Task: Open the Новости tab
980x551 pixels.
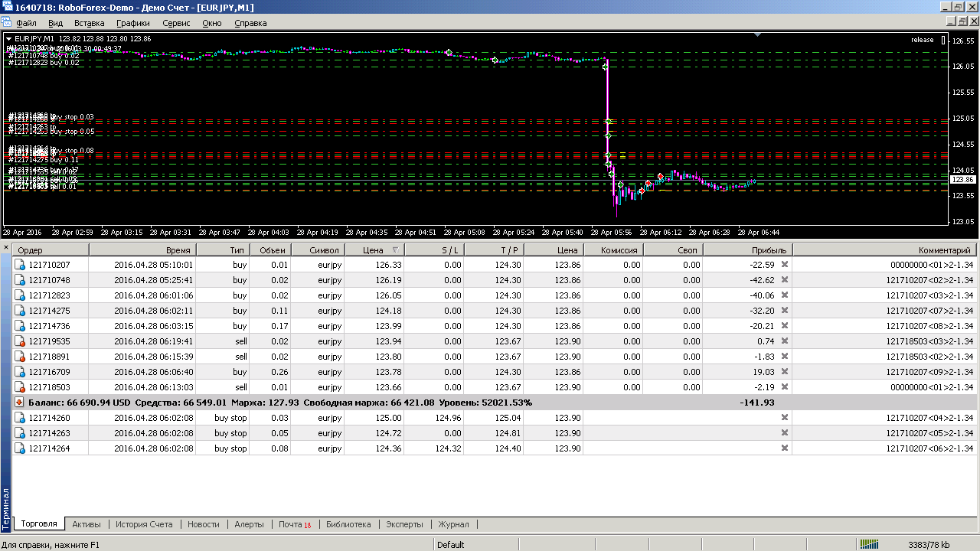Action: pyautogui.click(x=203, y=524)
